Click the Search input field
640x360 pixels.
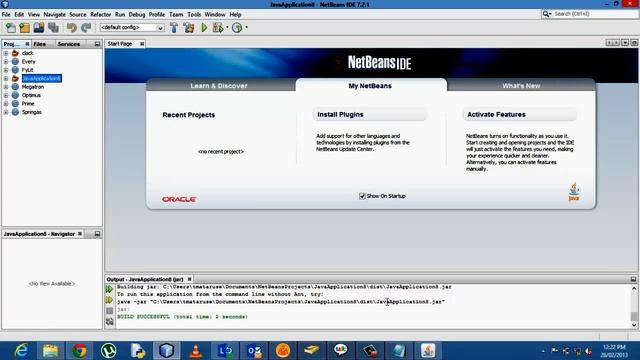tap(595, 14)
